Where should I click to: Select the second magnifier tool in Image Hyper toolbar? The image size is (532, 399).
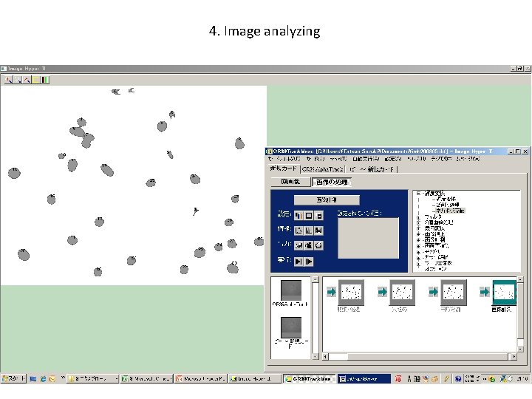pyautogui.click(x=18, y=80)
